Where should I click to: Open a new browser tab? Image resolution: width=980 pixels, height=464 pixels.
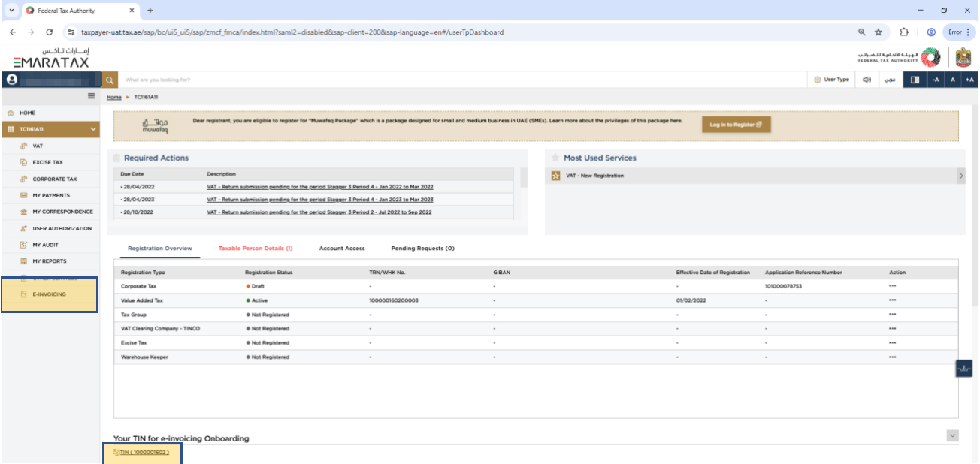(150, 11)
